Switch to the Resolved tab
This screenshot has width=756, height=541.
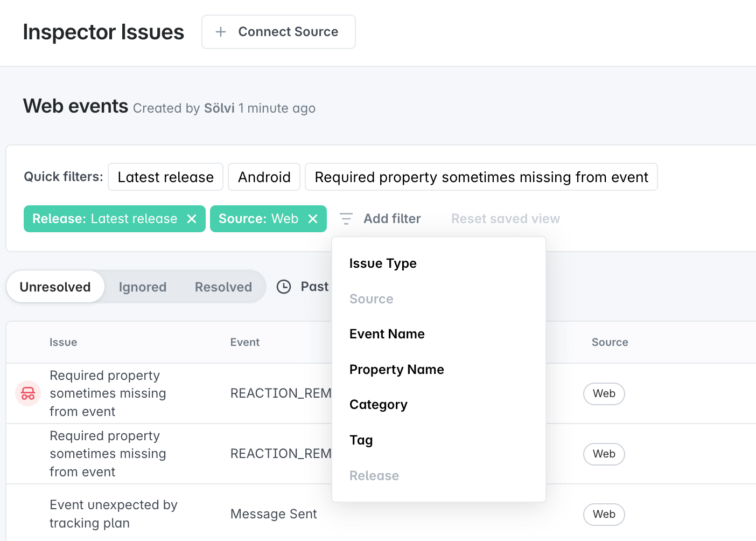pyautogui.click(x=223, y=287)
